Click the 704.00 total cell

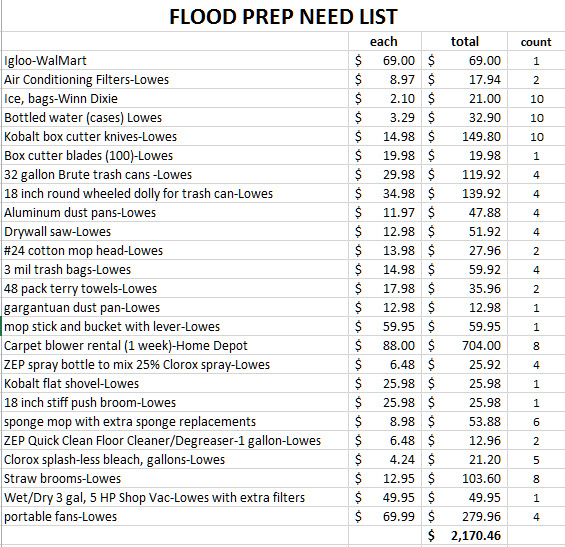(x=464, y=345)
